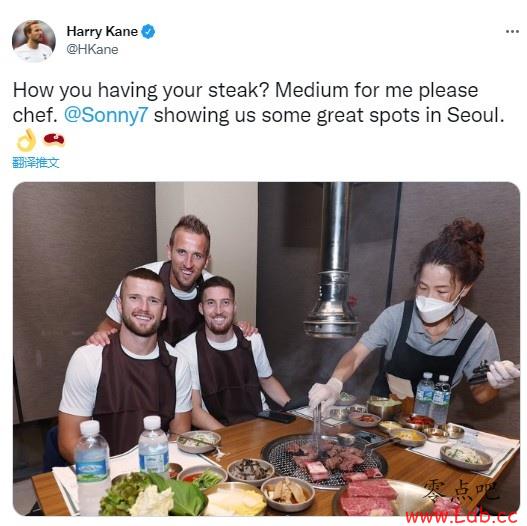Click the Harry Kane display name
Screen dimensions: 527x526
[102, 32]
